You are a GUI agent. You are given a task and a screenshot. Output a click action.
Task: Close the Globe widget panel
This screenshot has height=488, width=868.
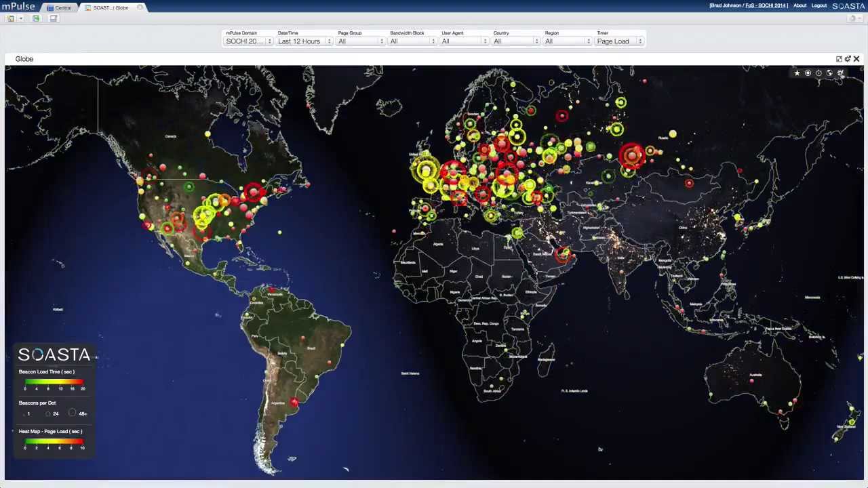(x=856, y=59)
